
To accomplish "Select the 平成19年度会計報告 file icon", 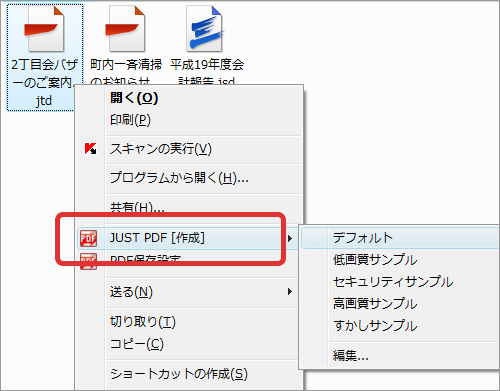I will tap(205, 29).
